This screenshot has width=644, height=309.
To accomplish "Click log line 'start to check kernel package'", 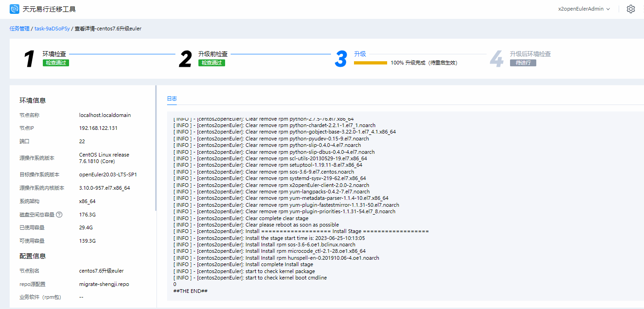I will [x=245, y=271].
